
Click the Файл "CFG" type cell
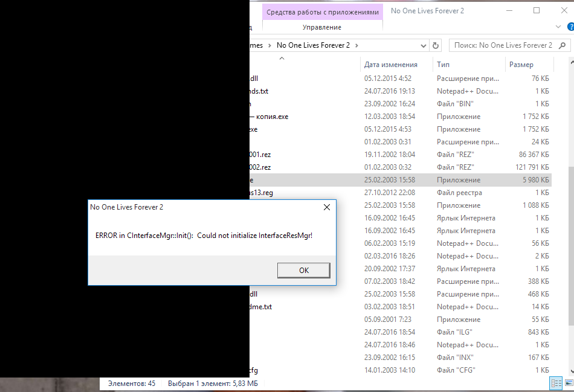[x=456, y=370]
